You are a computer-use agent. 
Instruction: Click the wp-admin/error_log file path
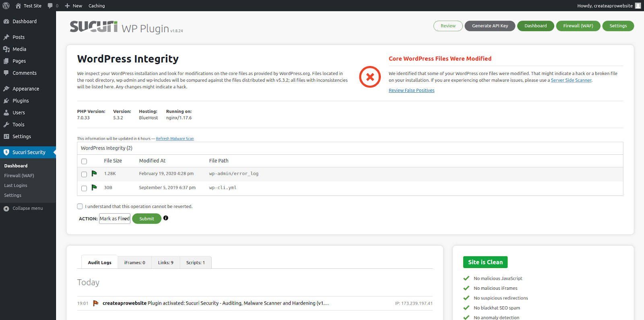234,174
